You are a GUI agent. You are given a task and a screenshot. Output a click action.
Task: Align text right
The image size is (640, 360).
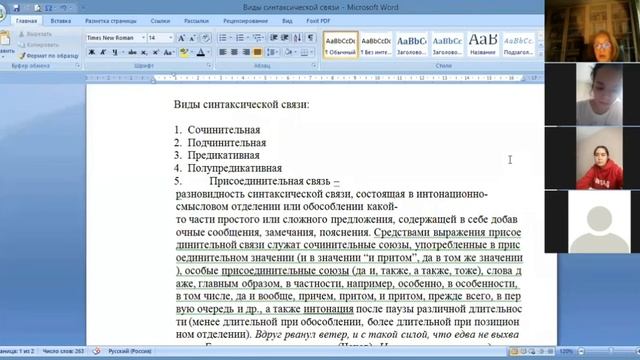pos(246,52)
